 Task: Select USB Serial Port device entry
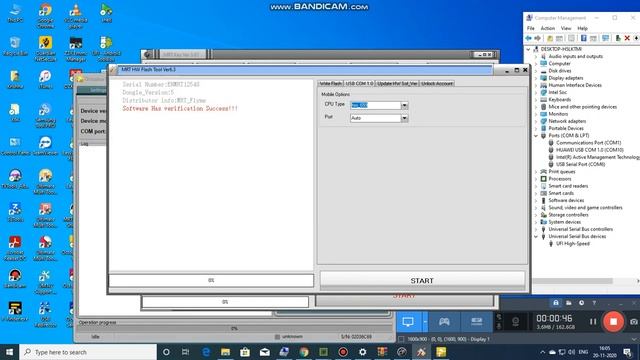click(x=580, y=164)
